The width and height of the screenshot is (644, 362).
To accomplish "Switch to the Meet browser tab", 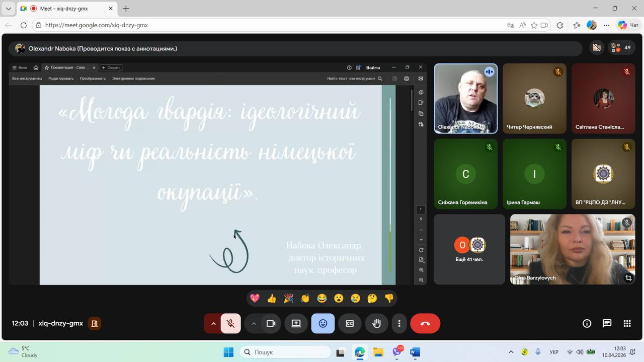I will (65, 9).
